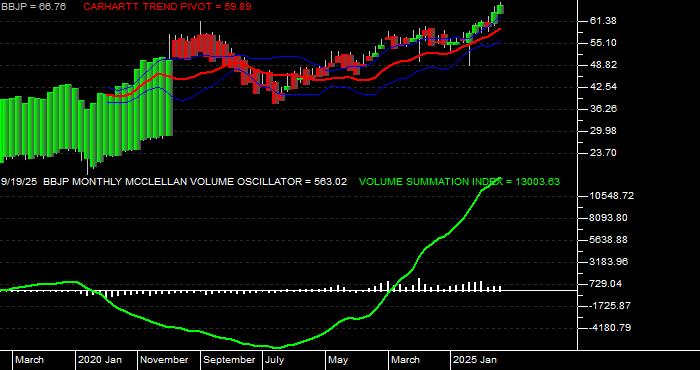This screenshot has height=370, width=700.
Task: Select BBJP MONTHLY MCCLELLAN VOLUME OSCILLATOR = 563.02 text
Action: 194,182
